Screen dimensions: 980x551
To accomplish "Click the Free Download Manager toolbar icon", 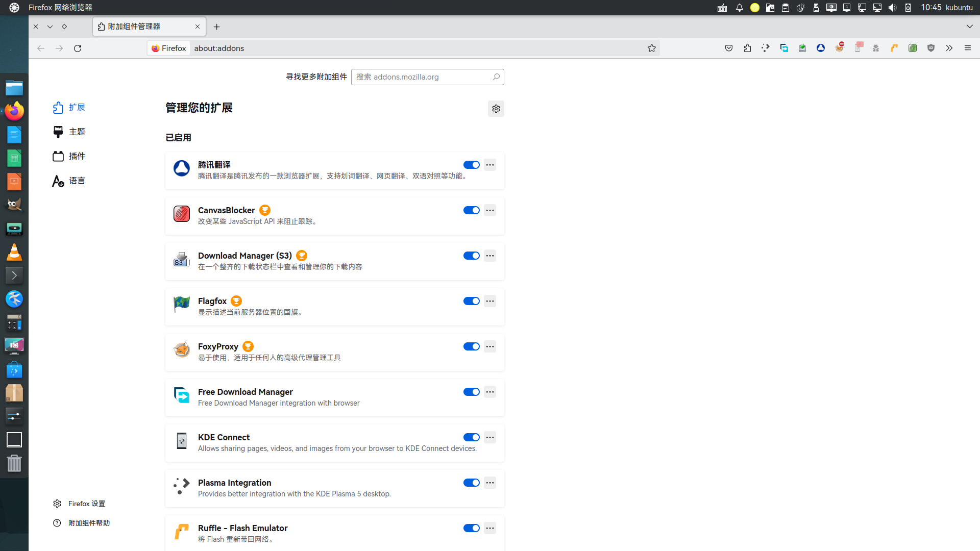I will click(x=784, y=48).
